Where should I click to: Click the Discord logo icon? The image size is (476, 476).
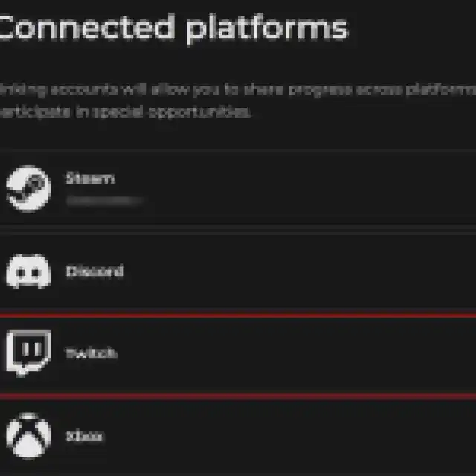pos(28,271)
